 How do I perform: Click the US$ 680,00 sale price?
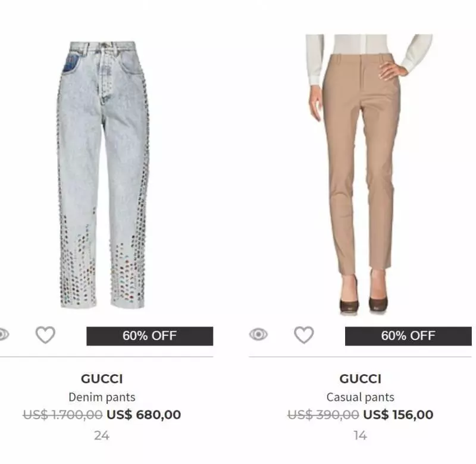[144, 415]
